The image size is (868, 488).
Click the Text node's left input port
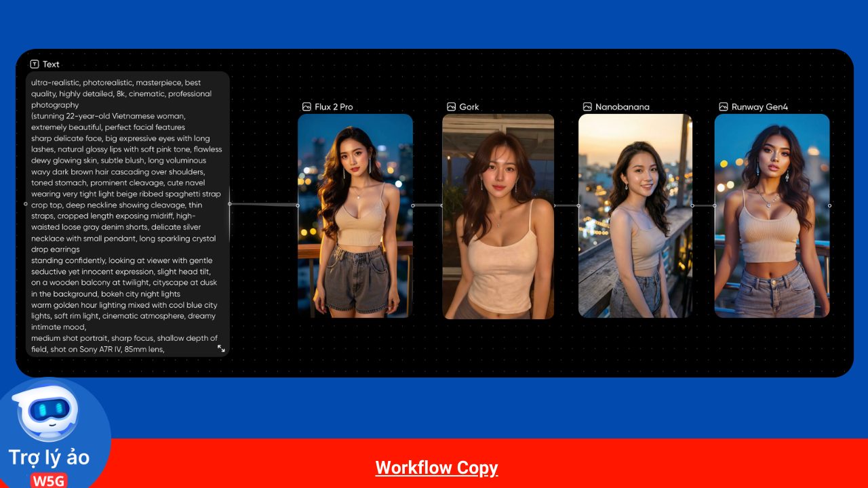(26, 204)
